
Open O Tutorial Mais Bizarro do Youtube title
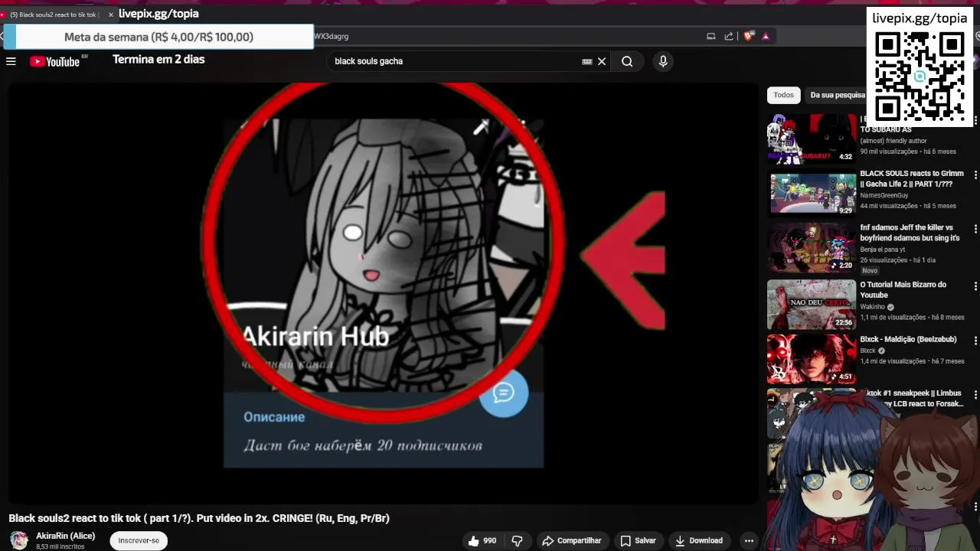903,289
